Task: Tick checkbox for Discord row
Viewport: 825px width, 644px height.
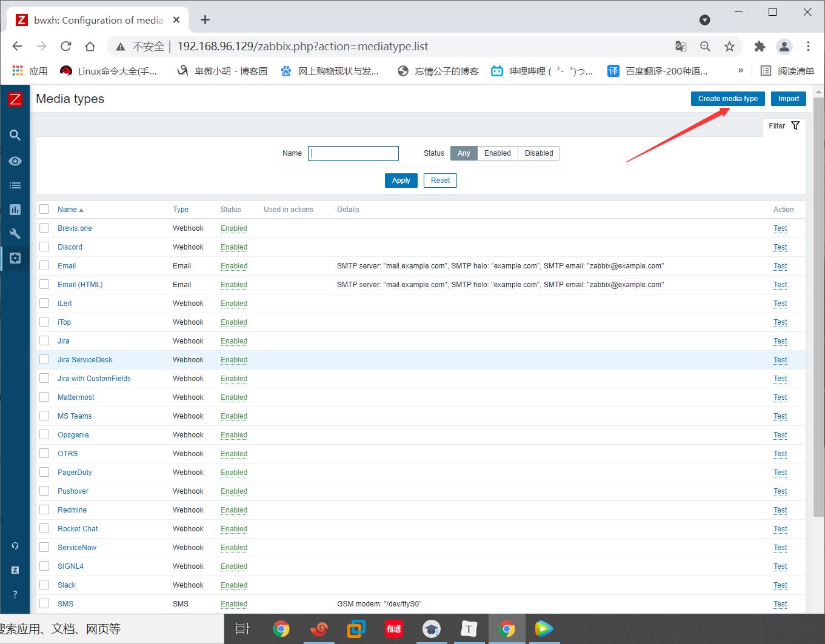Action: (44, 247)
